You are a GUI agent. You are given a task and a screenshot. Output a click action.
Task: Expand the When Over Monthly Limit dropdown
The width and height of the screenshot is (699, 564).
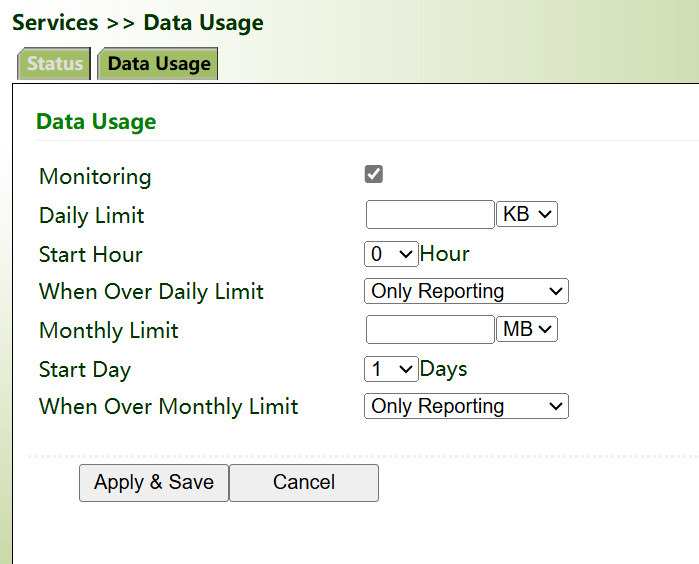tap(466, 406)
